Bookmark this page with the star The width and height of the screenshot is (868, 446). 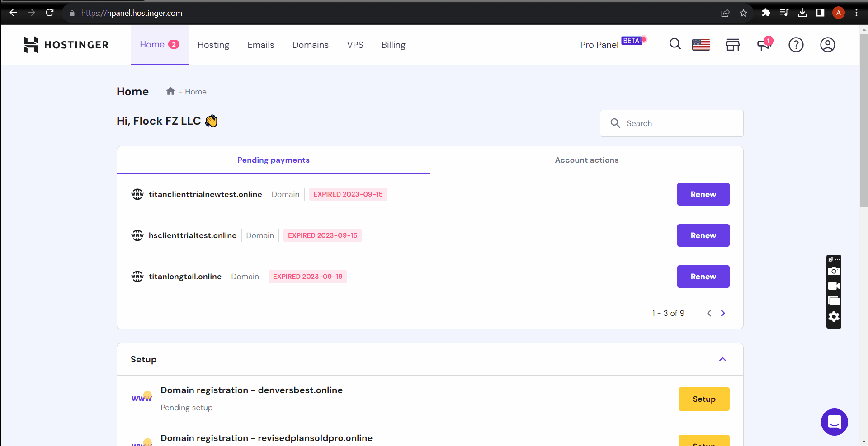(744, 13)
